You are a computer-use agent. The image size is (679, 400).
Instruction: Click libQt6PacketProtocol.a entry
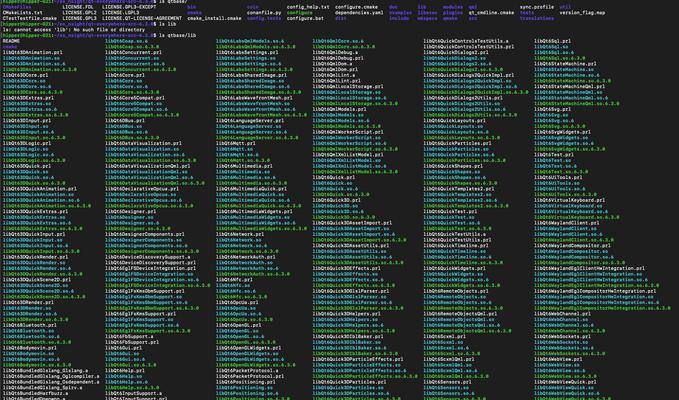click(249, 371)
